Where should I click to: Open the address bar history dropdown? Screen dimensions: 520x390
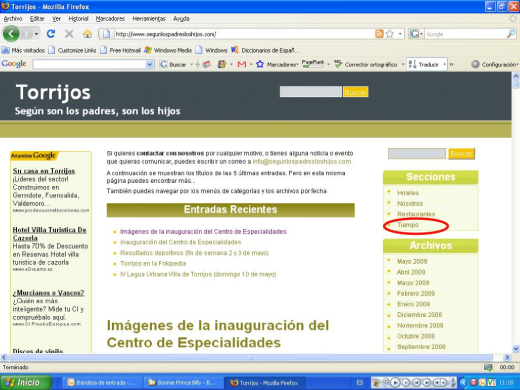coord(400,34)
